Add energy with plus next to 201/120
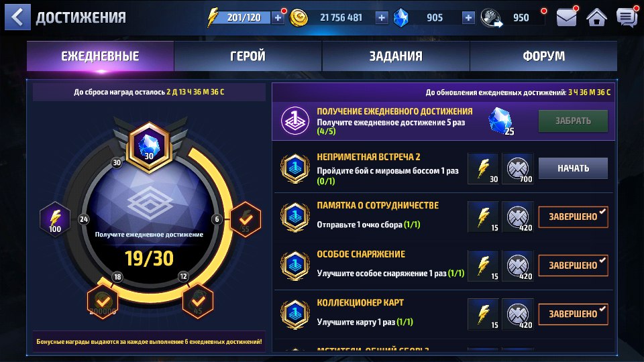The height and width of the screenshot is (362, 644). coord(278,17)
